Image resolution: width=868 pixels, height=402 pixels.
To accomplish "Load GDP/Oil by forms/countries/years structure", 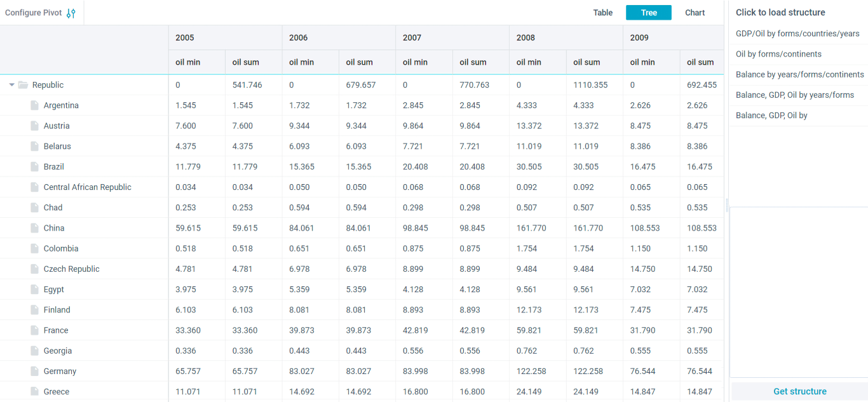I will 797,34.
